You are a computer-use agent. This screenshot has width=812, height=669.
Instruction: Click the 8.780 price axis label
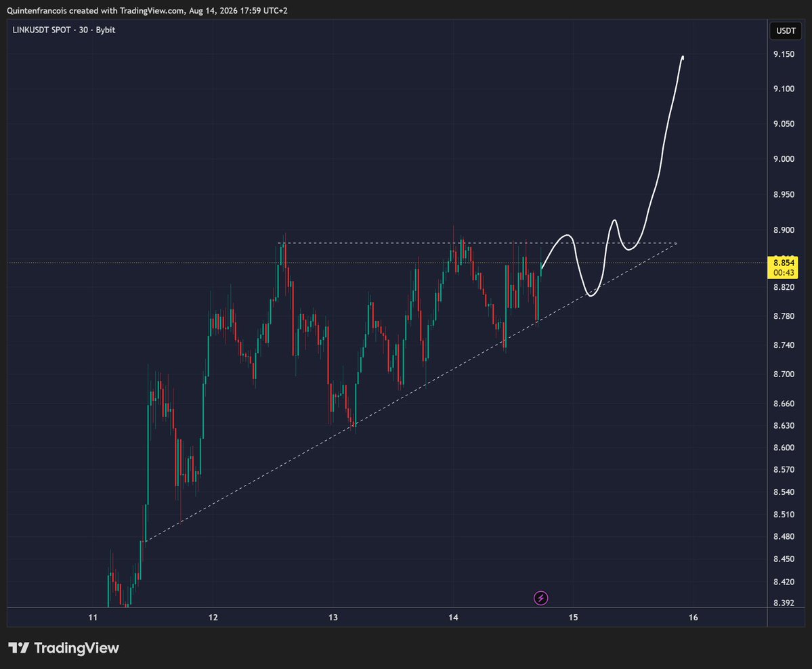point(784,316)
